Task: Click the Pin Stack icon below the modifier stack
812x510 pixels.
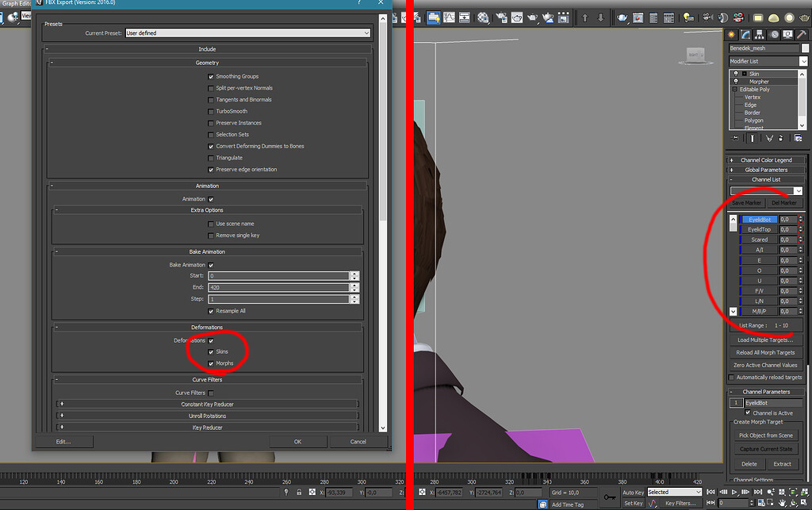Action: pyautogui.click(x=735, y=138)
